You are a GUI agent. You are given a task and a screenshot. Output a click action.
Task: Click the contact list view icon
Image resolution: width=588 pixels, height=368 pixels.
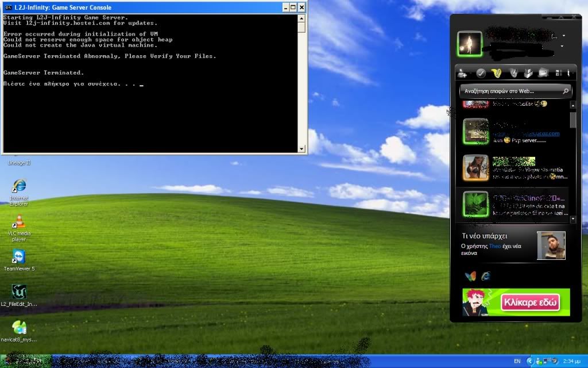(558, 73)
